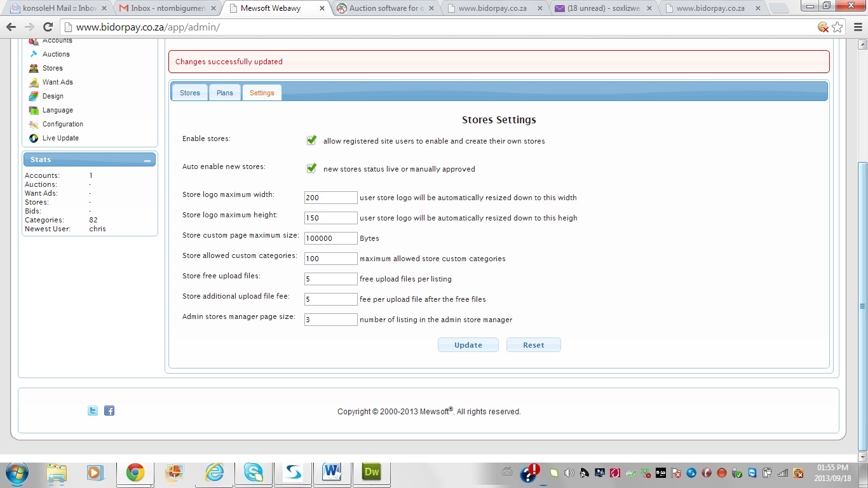Open the Configuration link in sidebar
This screenshot has height=488, width=868.
(62, 124)
